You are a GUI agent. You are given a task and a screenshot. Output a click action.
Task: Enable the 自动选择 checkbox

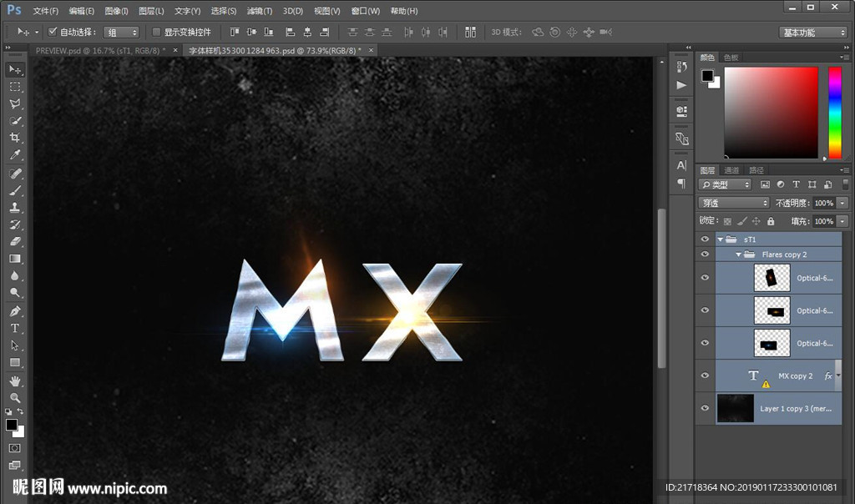[53, 32]
